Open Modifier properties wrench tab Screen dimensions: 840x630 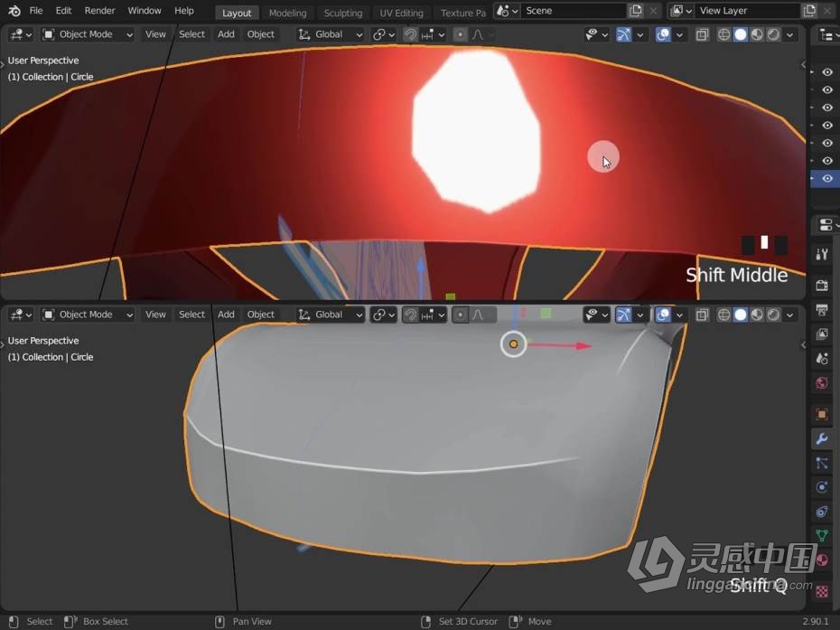click(x=822, y=439)
